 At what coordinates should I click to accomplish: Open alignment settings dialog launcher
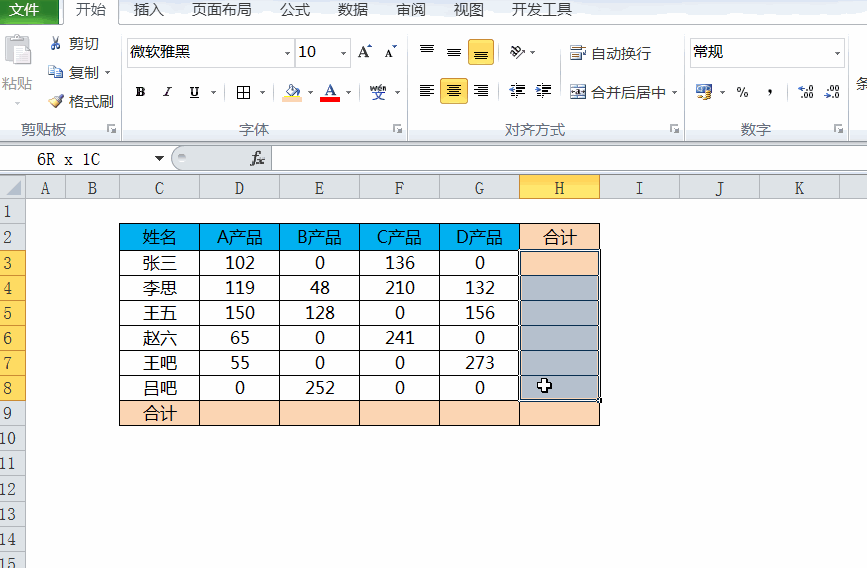point(674,129)
